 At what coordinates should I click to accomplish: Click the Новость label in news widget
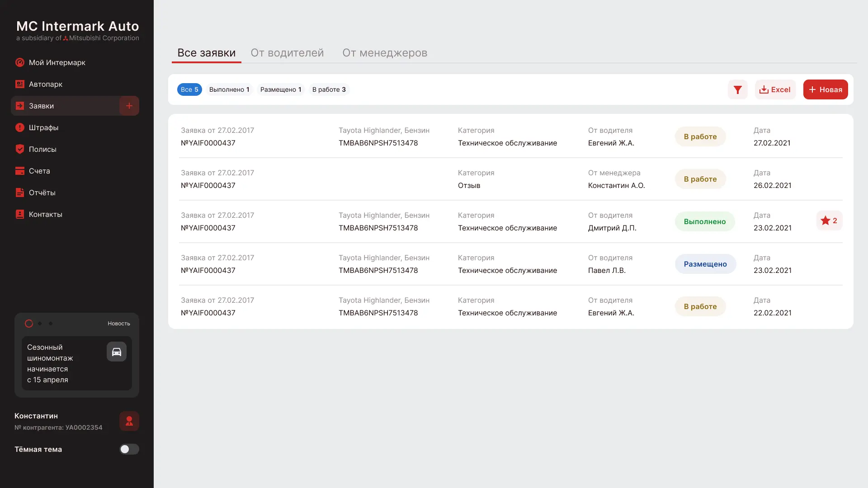(119, 324)
